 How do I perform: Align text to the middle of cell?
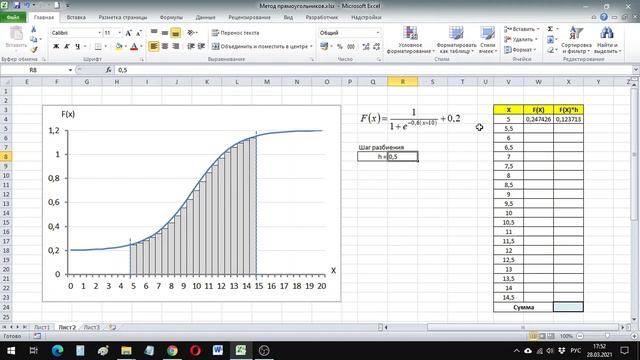click(164, 33)
